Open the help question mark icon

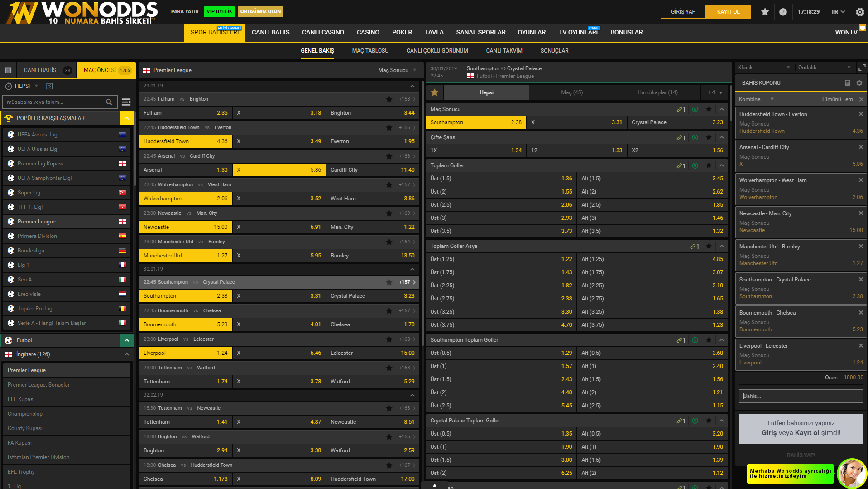click(x=783, y=12)
